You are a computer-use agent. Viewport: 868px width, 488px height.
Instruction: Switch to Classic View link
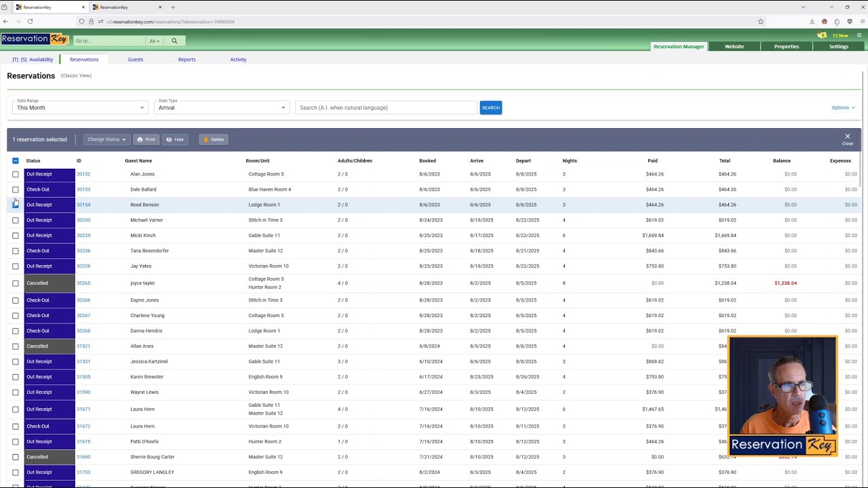tap(76, 75)
